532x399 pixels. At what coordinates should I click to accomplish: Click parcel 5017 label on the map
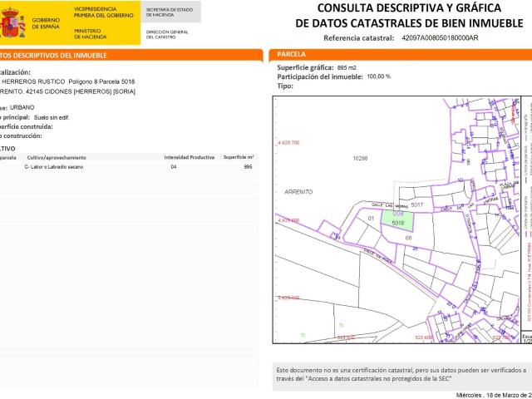(x=417, y=204)
